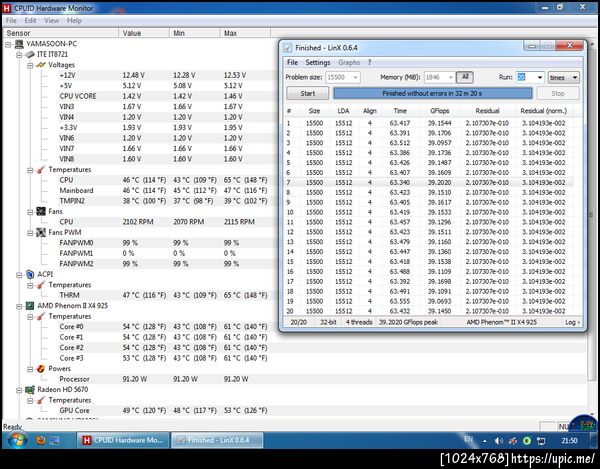This screenshot has height=469, width=600.
Task: Click the thermometer icon under AMD Phenom
Action: (41, 316)
